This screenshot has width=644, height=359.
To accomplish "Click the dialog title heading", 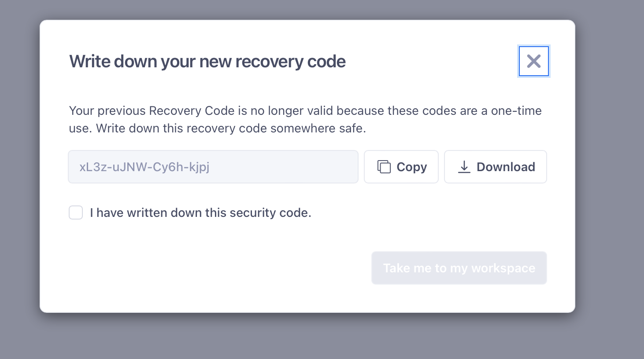I will (x=207, y=62).
